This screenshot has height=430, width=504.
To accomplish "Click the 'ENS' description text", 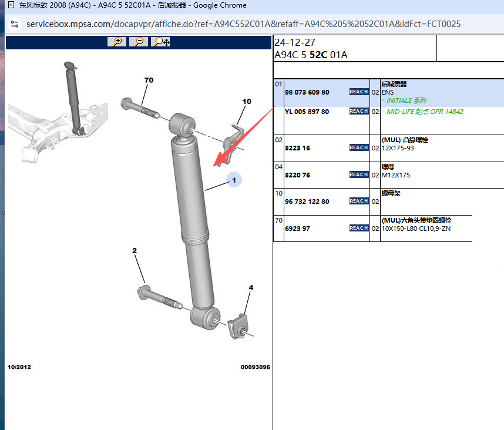I will (387, 92).
